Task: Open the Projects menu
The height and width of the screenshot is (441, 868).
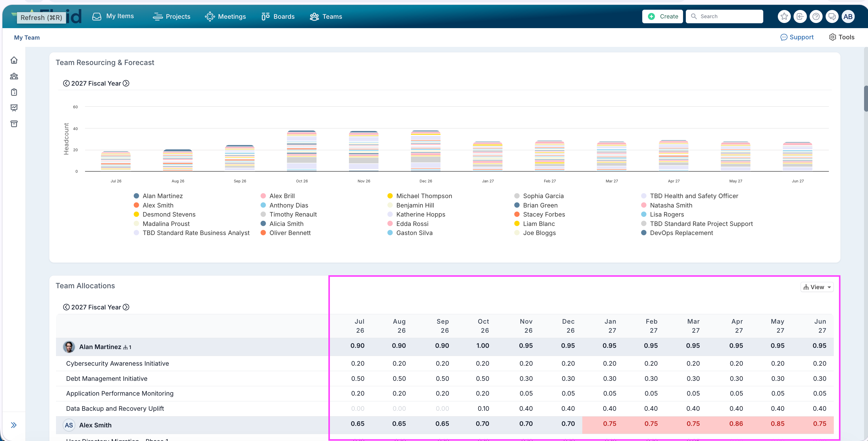Action: point(172,17)
